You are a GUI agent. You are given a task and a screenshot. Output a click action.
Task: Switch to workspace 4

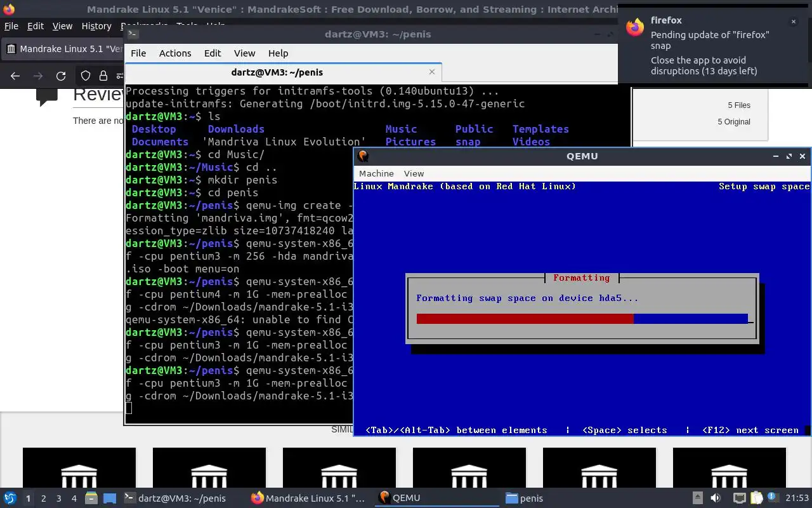(74, 498)
